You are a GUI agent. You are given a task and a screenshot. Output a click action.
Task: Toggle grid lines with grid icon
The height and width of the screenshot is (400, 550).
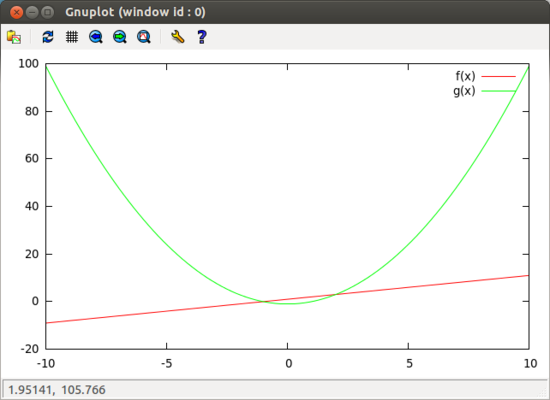coord(72,37)
